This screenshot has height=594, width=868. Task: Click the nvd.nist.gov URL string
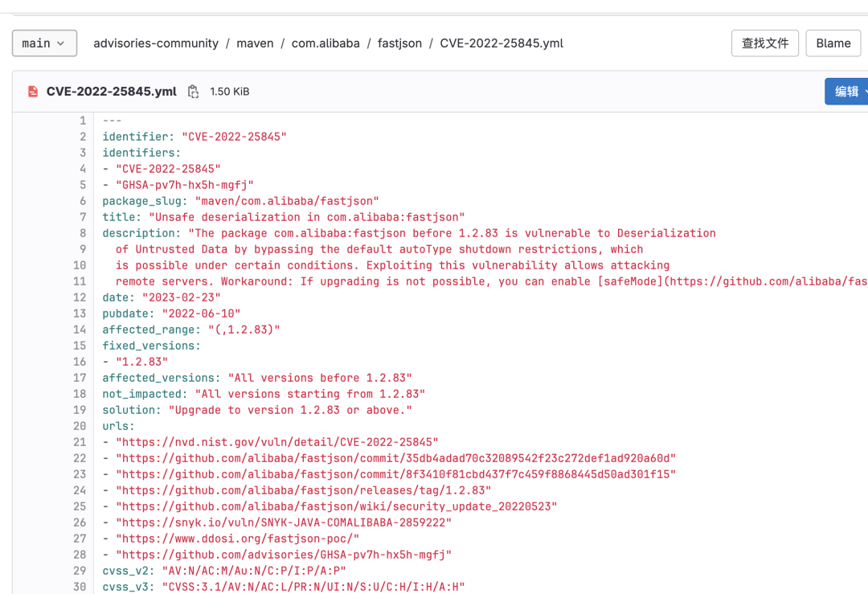[x=276, y=442]
